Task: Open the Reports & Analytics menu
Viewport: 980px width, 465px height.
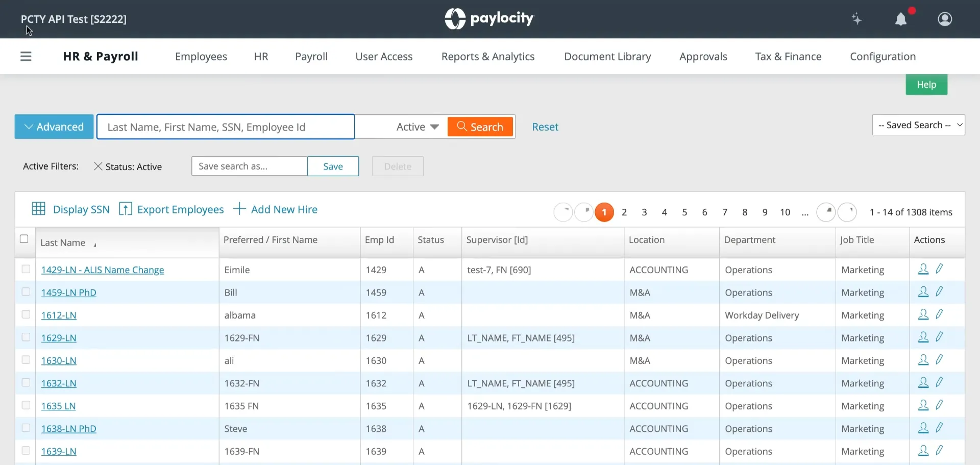Action: (x=488, y=57)
